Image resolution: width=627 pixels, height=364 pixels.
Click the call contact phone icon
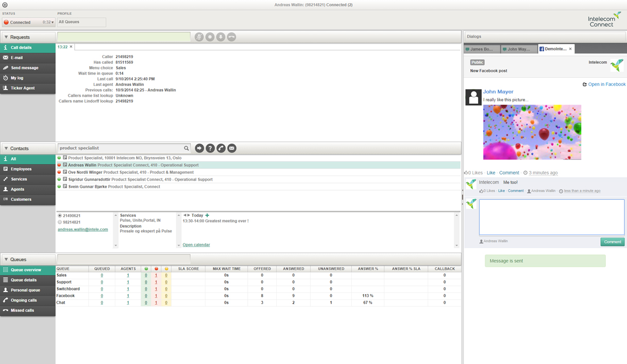221,148
